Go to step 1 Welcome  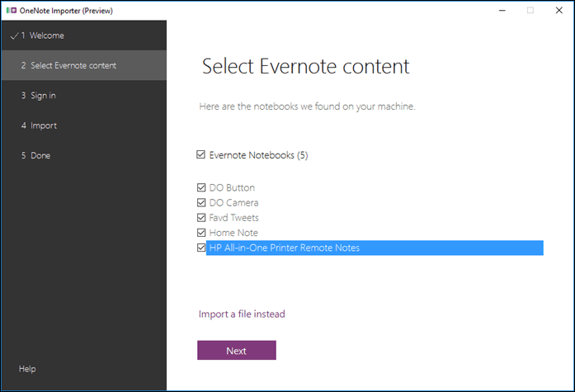84,35
